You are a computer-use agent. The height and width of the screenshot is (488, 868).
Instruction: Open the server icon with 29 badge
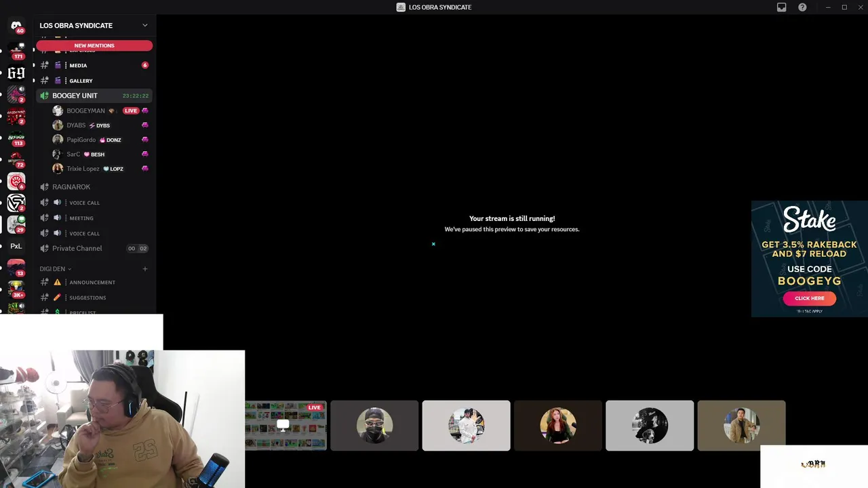16,224
